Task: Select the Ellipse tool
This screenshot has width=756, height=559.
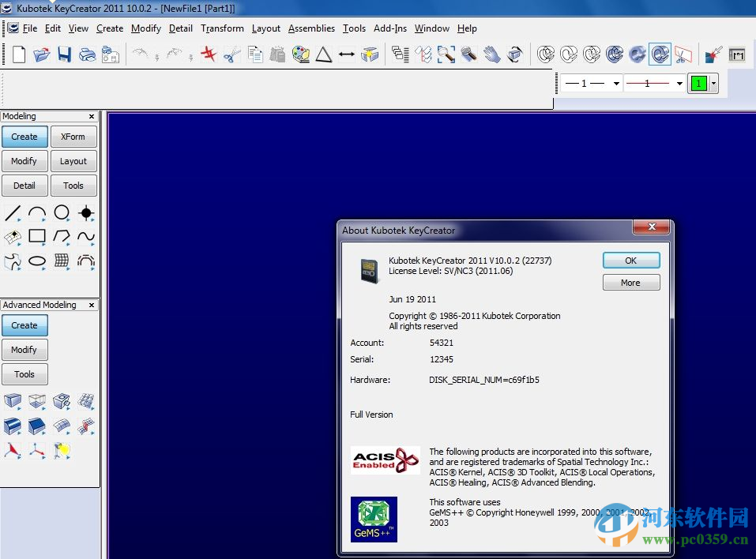Action: (x=37, y=261)
